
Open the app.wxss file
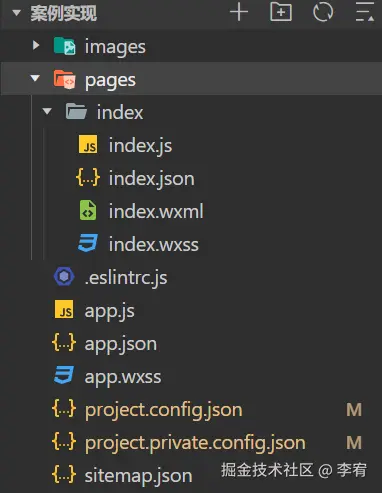(x=123, y=378)
